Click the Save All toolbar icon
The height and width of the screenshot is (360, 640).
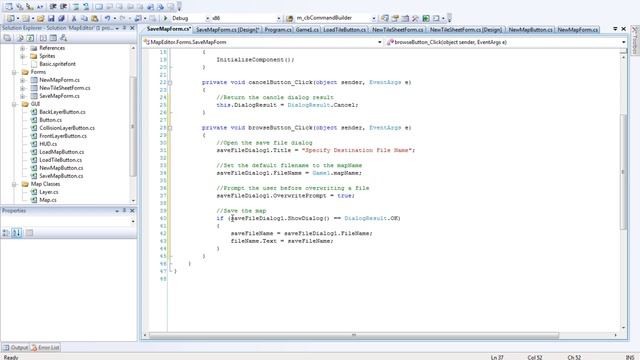tap(61, 18)
